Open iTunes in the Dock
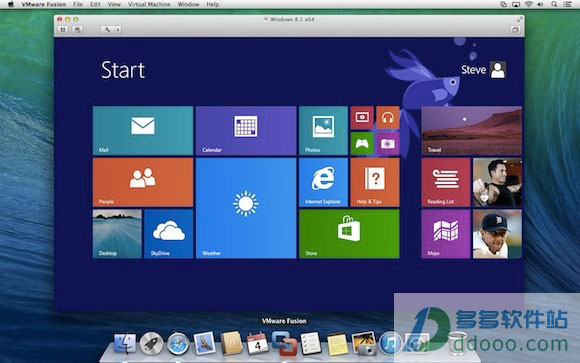This screenshot has height=363, width=580. [390, 343]
